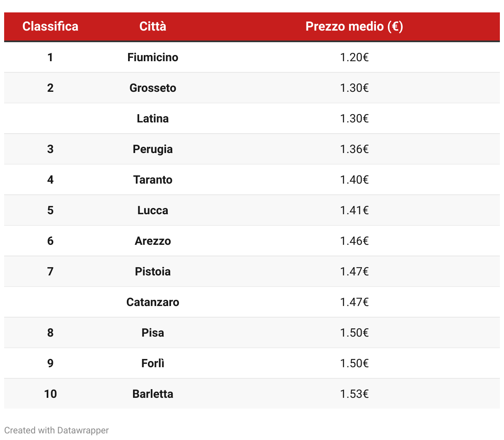Click the Prezzo medio (€) header
The image size is (504, 440).
point(354,26)
